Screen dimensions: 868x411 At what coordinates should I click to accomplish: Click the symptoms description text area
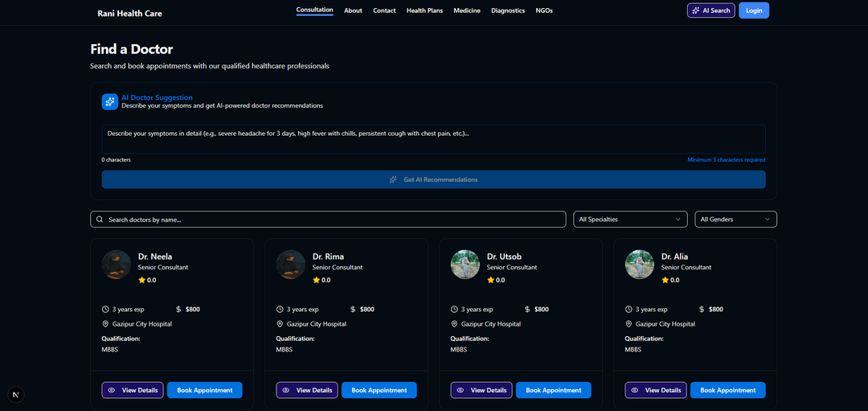pos(433,138)
